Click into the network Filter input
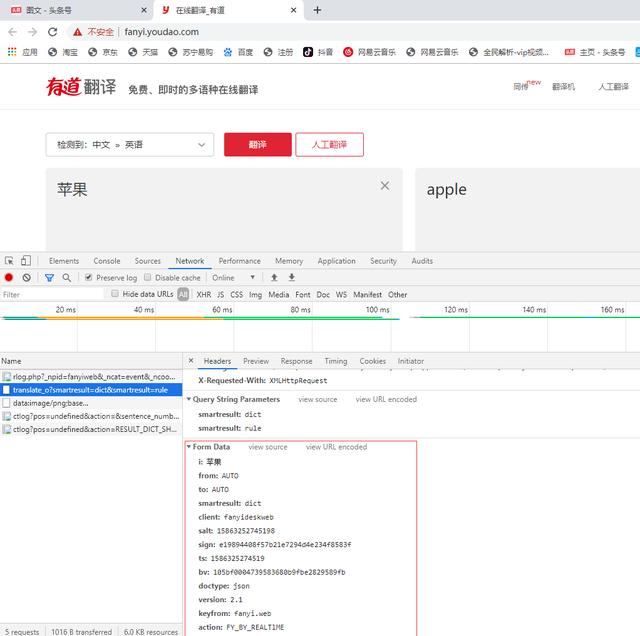The width and height of the screenshot is (640, 636). tap(52, 294)
